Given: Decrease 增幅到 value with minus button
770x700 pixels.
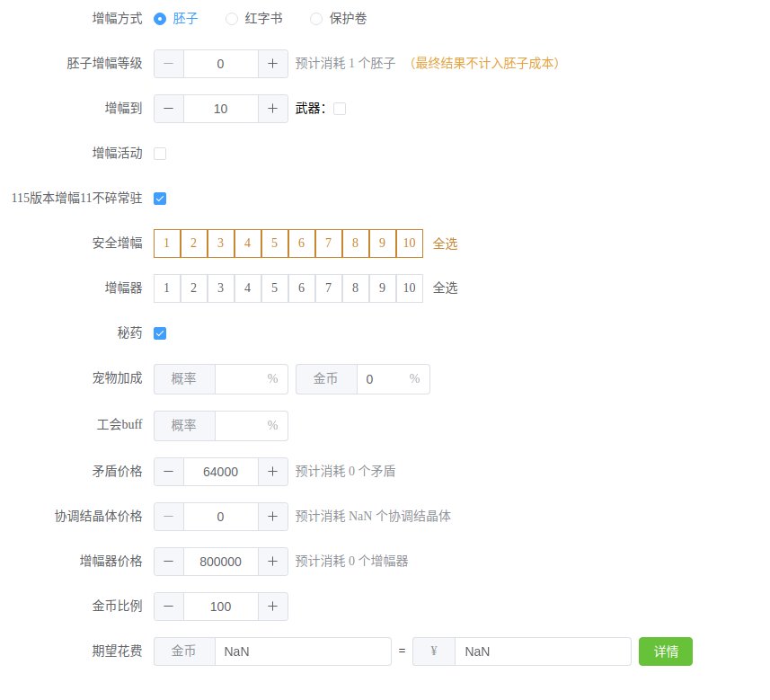Looking at the screenshot, I should click(x=168, y=109).
